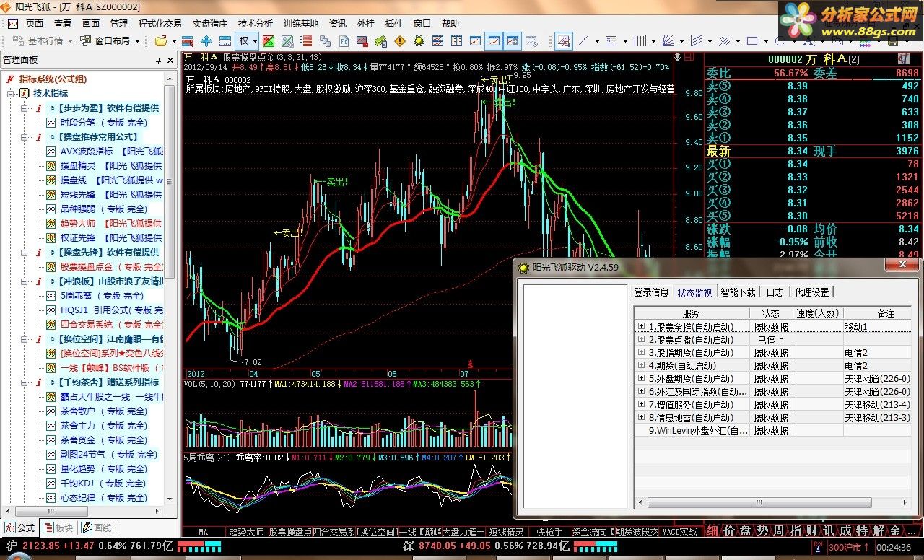Select the parallel vertical lines tool
Image resolution: width=924 pixels, height=560 pixels.
coord(640,41)
